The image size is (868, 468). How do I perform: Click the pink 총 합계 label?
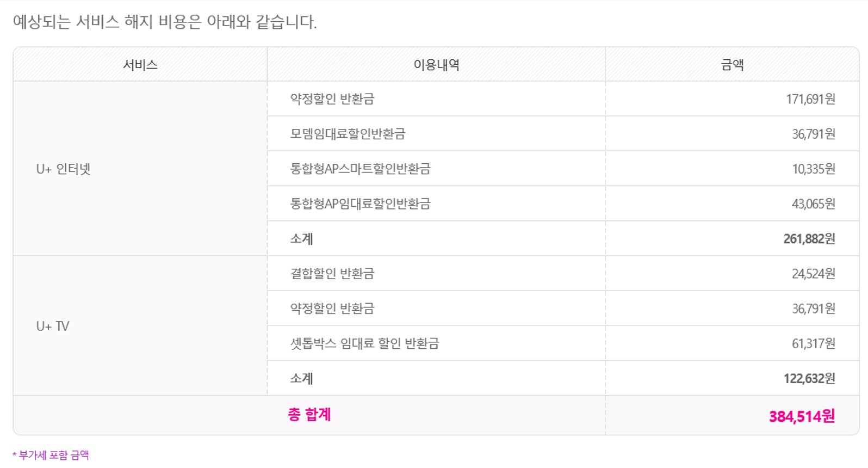click(309, 415)
